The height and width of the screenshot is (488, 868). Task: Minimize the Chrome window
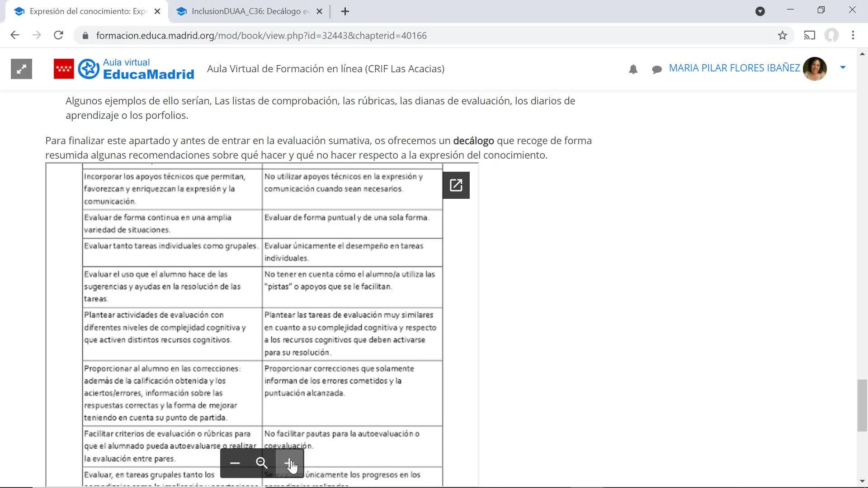coord(790,9)
